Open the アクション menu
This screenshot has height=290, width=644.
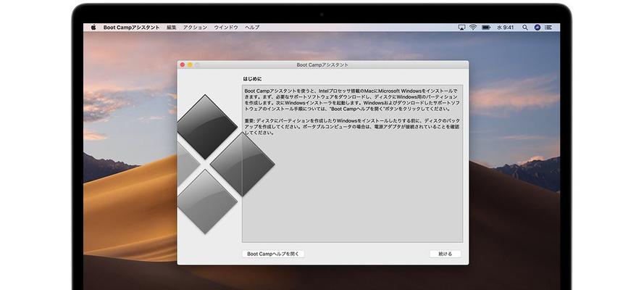(x=195, y=27)
